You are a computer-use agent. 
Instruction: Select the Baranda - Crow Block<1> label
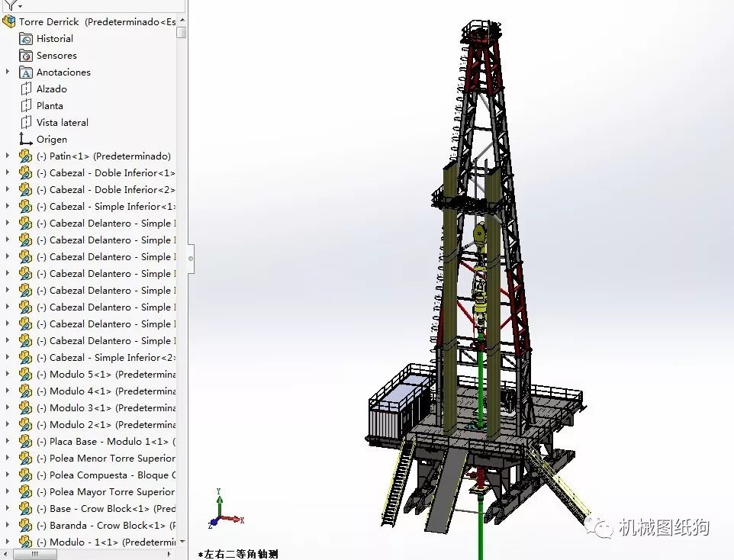point(106,526)
